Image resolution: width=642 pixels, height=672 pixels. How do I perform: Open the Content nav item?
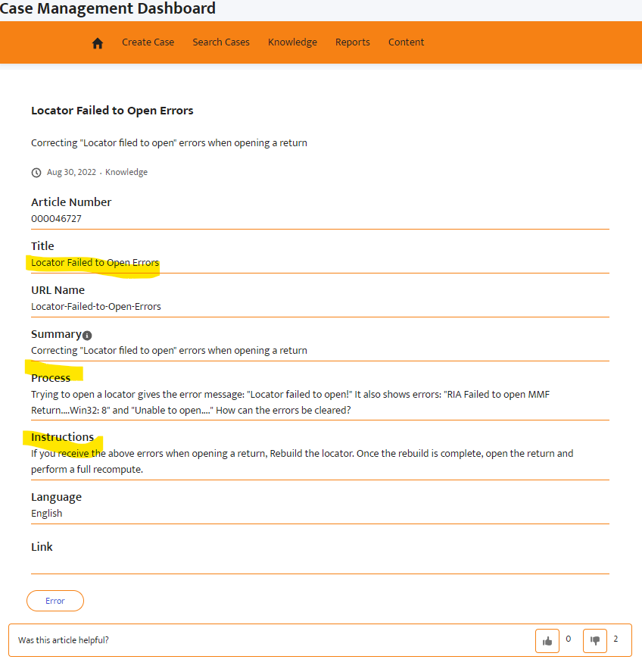(406, 42)
